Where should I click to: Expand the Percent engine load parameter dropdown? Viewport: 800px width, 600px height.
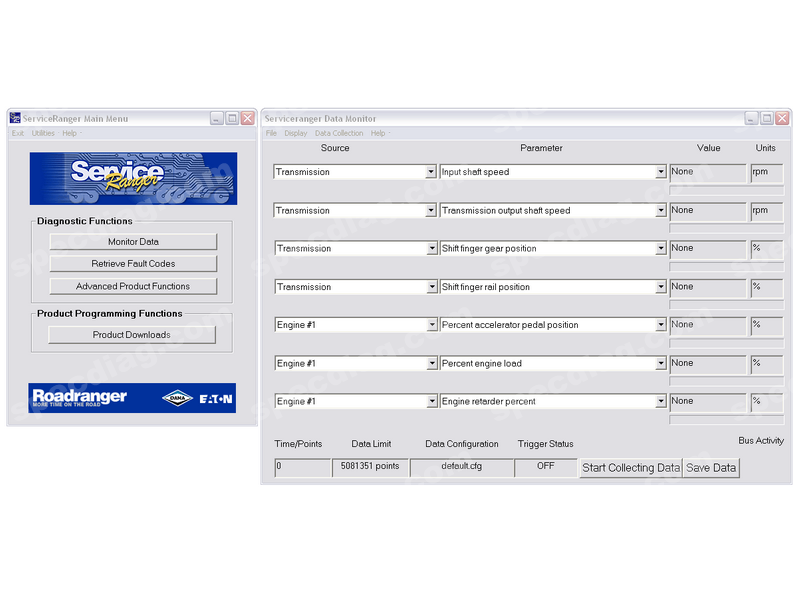pos(660,364)
